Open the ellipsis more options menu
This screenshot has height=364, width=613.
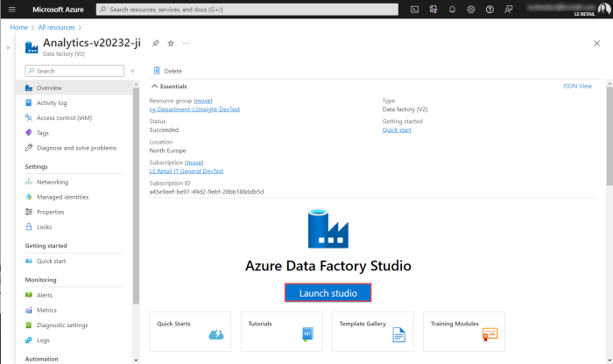pos(186,43)
